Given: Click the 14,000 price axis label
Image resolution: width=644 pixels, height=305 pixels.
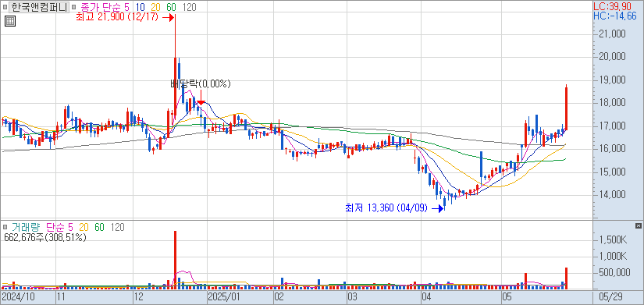Looking at the screenshot, I should point(612,194).
